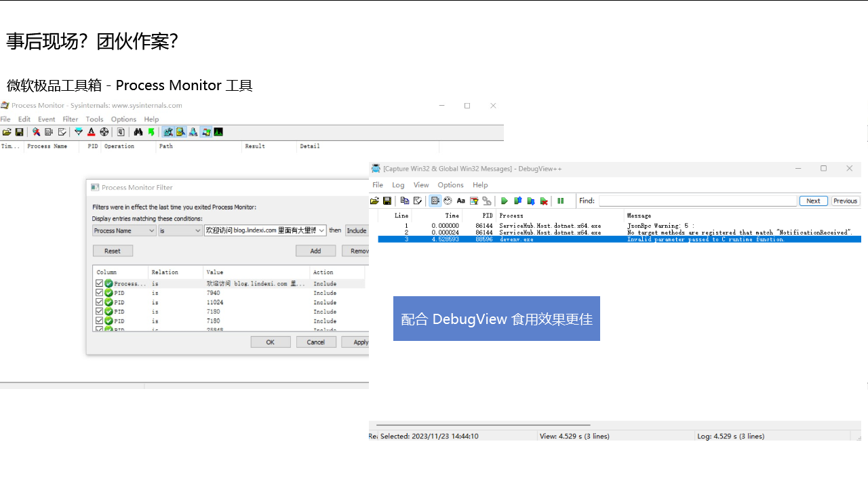This screenshot has width=868, height=488.
Task: Open the Filter menu in Process Monitor
Action: pos(71,119)
